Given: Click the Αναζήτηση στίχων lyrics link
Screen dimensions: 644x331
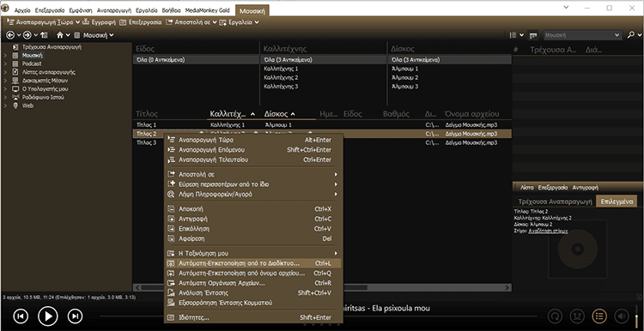Looking at the screenshot, I should point(548,231).
